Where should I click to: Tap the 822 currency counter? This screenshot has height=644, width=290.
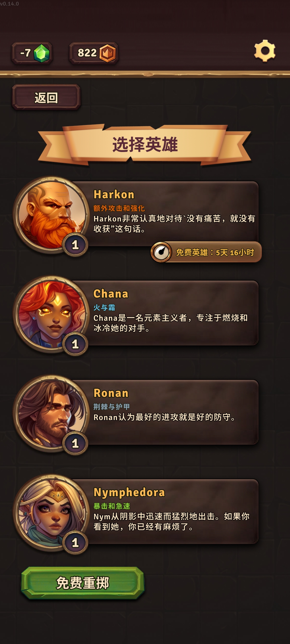tap(94, 53)
